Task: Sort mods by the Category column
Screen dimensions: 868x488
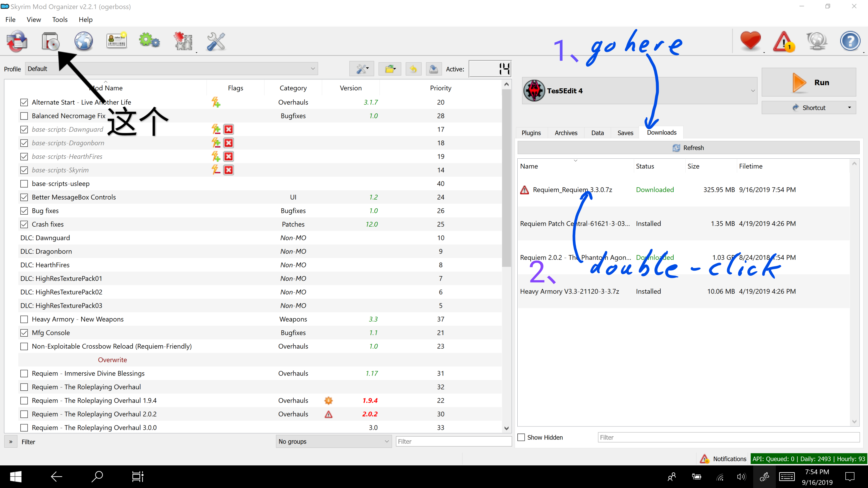Action: point(293,88)
